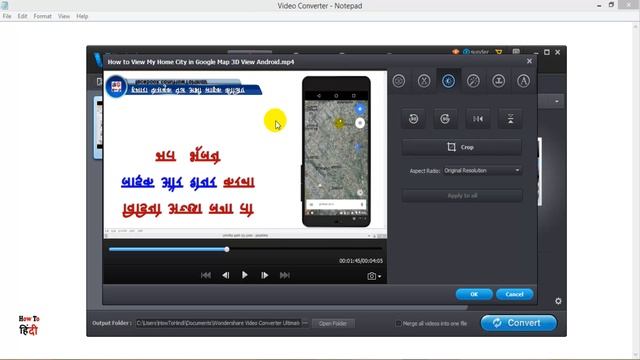Click the Apply to all button
This screenshot has height=360, width=640.
click(x=462, y=196)
